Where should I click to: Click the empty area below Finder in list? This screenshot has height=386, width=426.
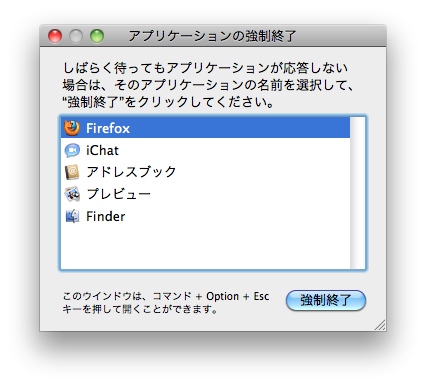(x=205, y=247)
